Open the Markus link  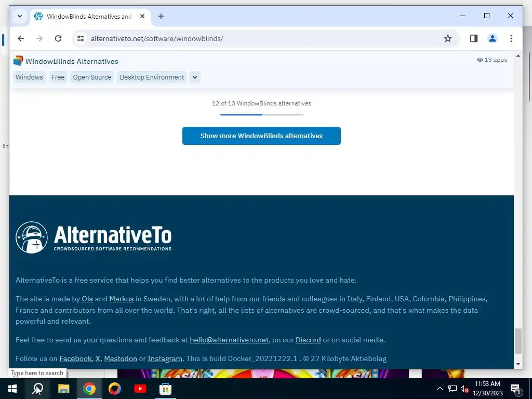(x=121, y=299)
